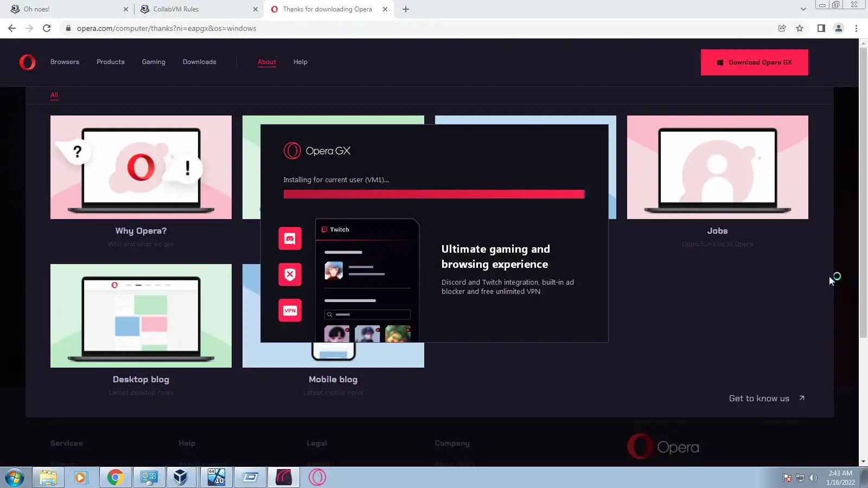Open the volume control in the system tray
868x488 pixels.
click(813, 478)
